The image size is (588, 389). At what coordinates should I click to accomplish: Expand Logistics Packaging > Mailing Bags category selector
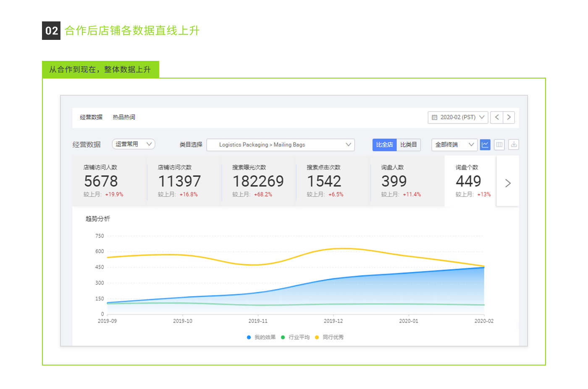(x=281, y=145)
